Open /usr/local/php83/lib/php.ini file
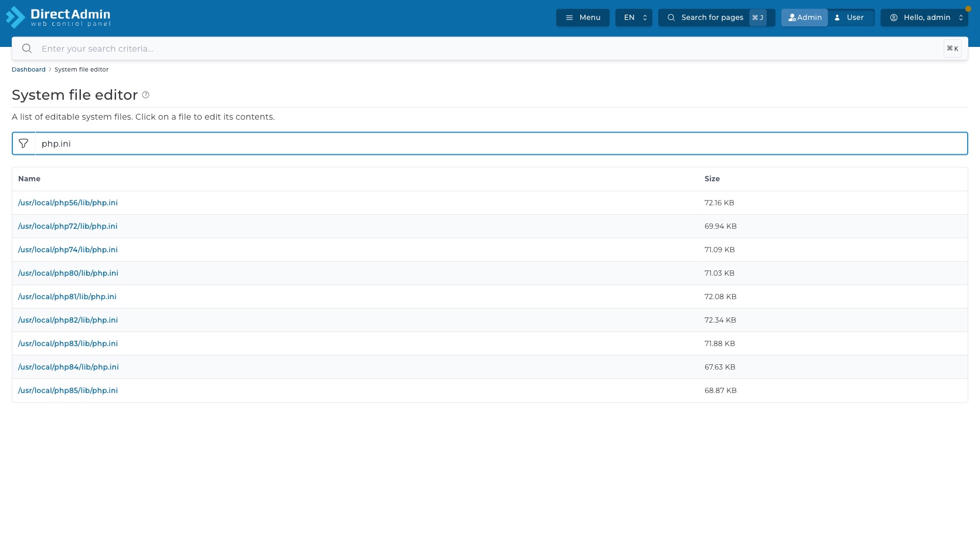Screen dimensions: 980x552 click(x=68, y=344)
